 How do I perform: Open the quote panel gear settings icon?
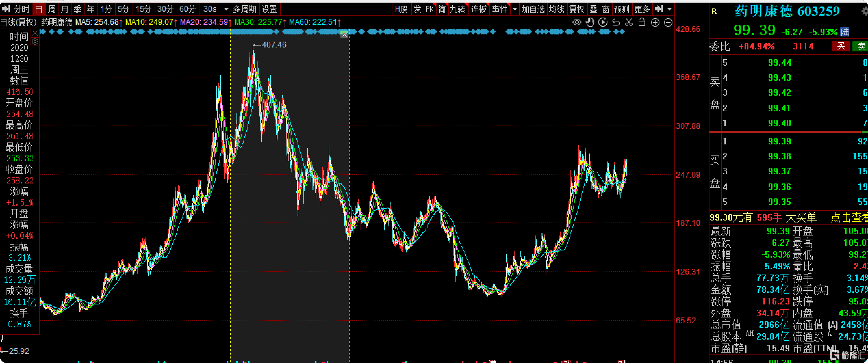(865, 11)
